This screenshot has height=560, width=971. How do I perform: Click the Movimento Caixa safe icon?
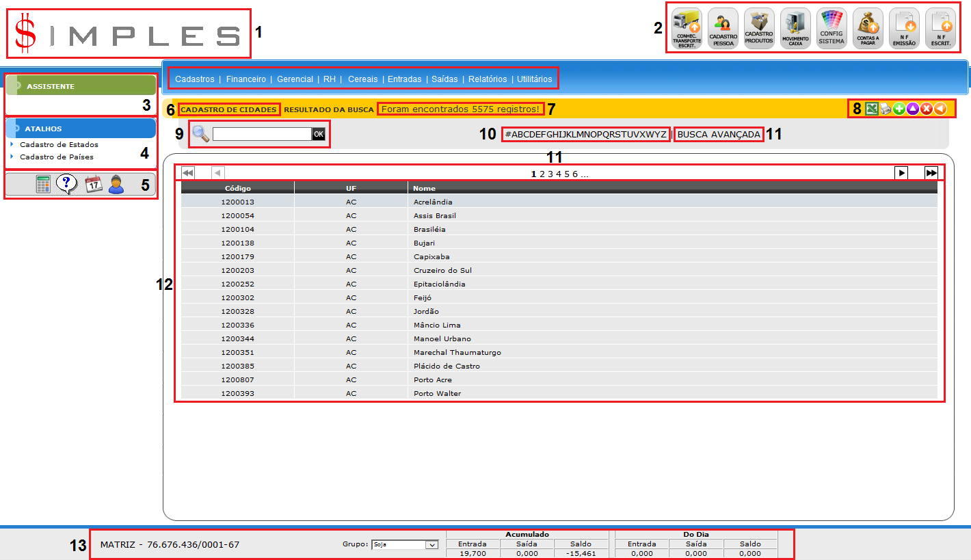point(795,29)
